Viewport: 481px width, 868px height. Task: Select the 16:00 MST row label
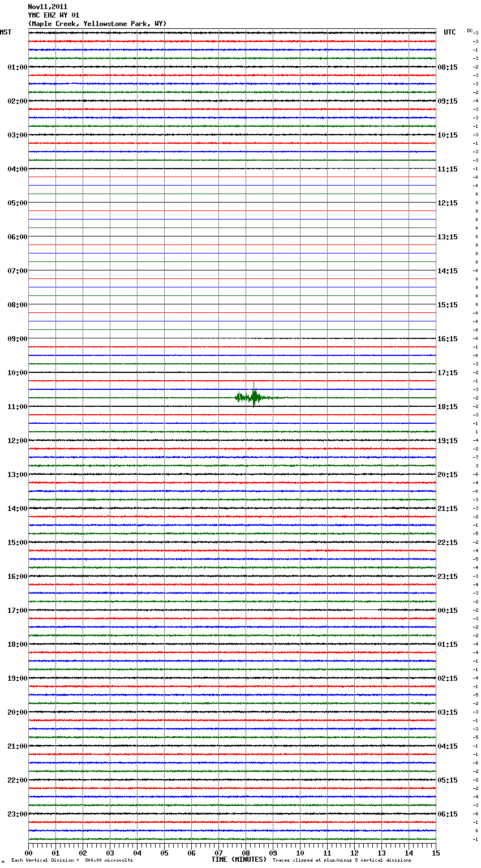(18, 577)
